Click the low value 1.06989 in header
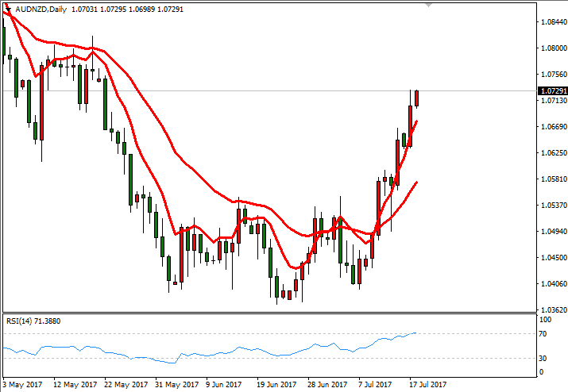Screen dimensions: 568x392 click(x=141, y=10)
